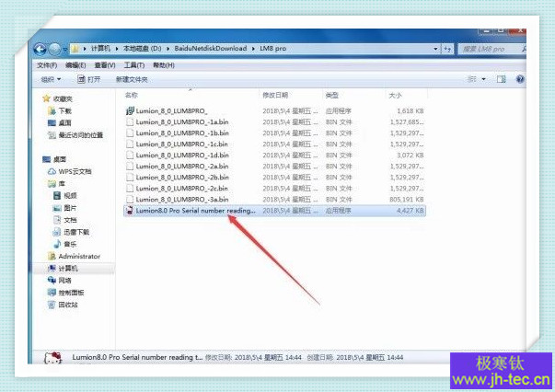The width and height of the screenshot is (555, 392).
Task: Open 下载 in the favorites sidebar
Action: point(64,111)
